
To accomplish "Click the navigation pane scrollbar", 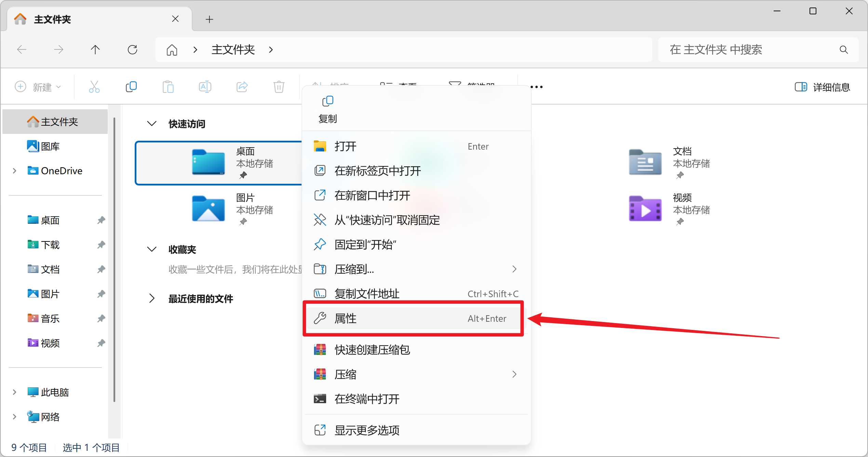I will click(x=114, y=260).
